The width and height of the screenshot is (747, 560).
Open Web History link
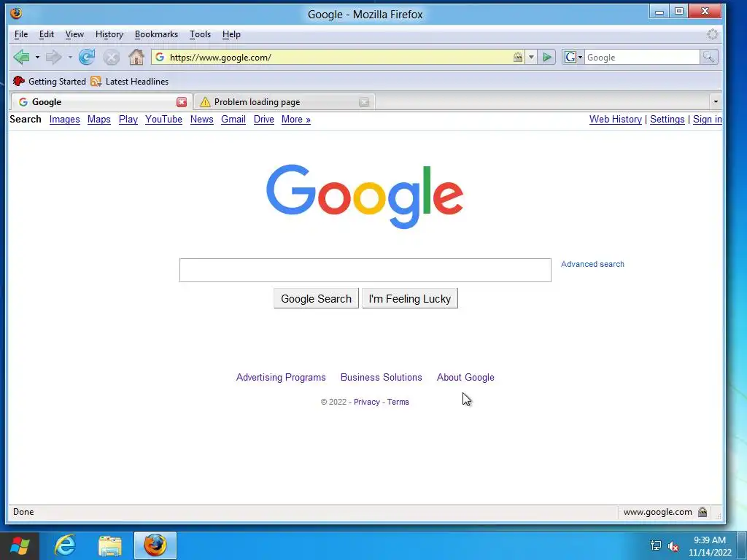click(616, 120)
